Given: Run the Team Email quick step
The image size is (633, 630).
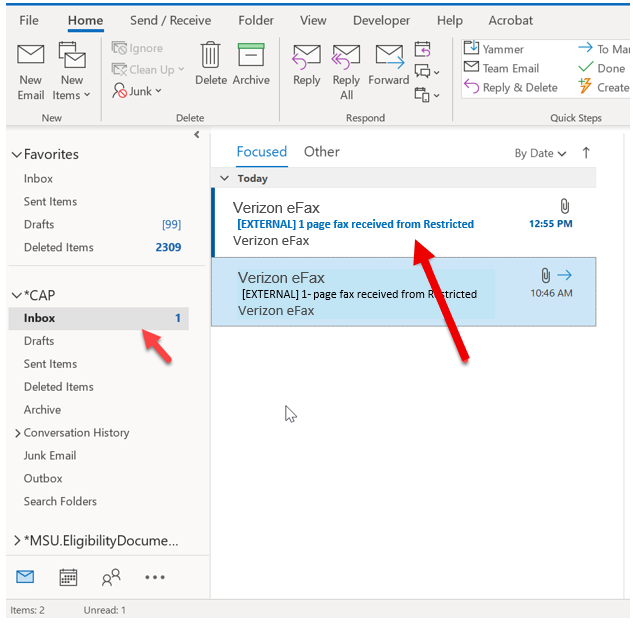Looking at the screenshot, I should 501,68.
